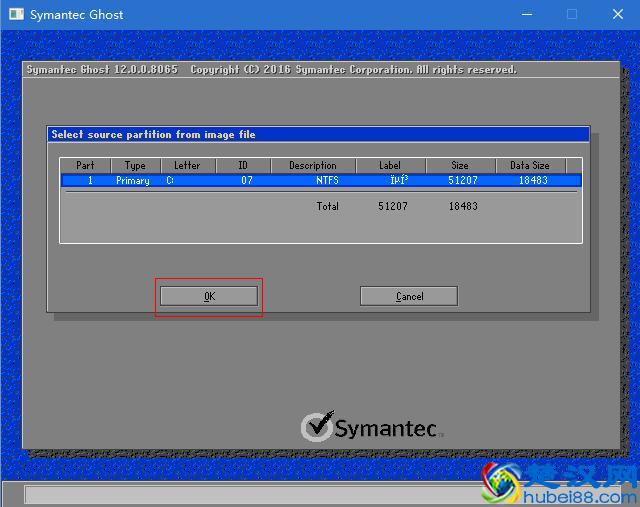
Task: Click the Type column header
Action: coord(135,165)
